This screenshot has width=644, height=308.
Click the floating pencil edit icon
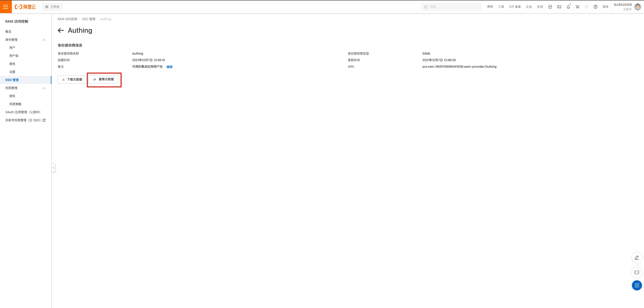point(637,258)
